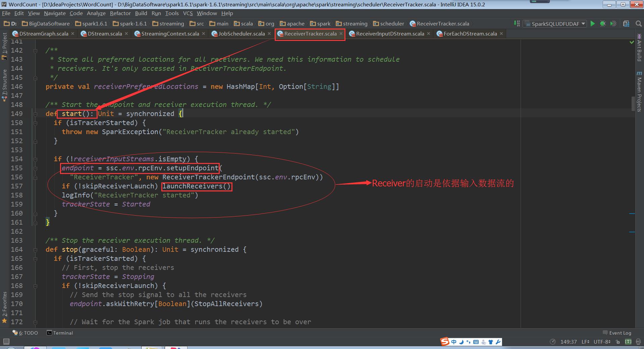
Task: Start debugging with the green bug icon
Action: click(x=603, y=23)
